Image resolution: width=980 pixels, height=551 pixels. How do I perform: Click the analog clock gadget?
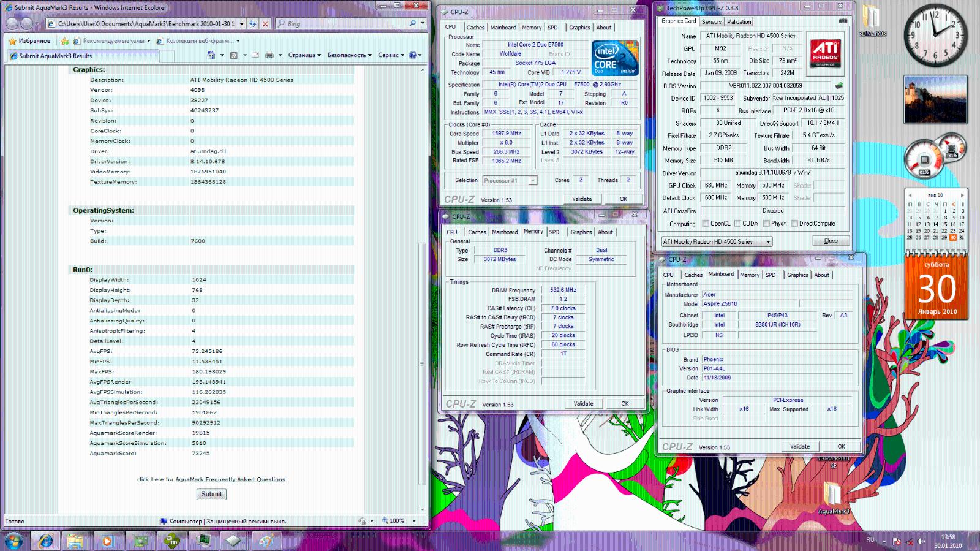(x=935, y=36)
